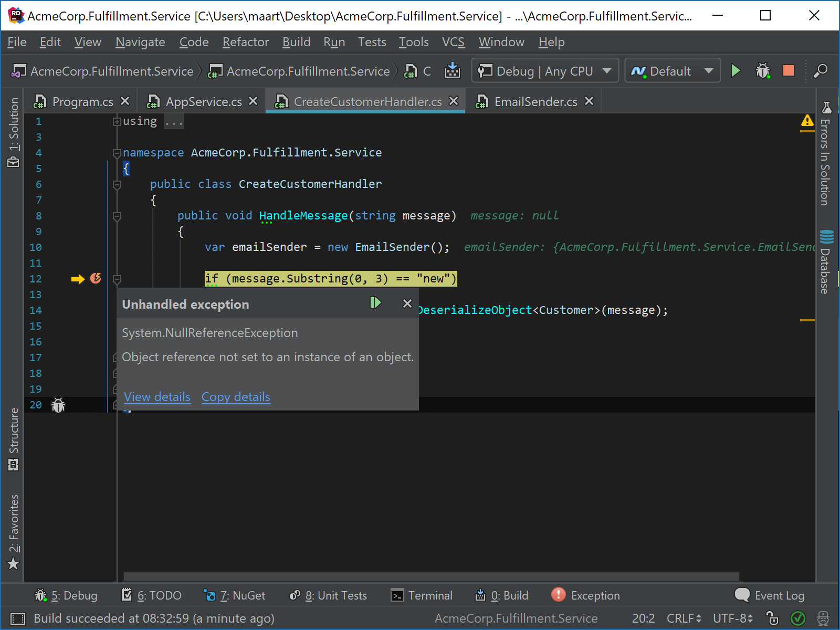Close the Unhandled exception popup

(x=407, y=303)
